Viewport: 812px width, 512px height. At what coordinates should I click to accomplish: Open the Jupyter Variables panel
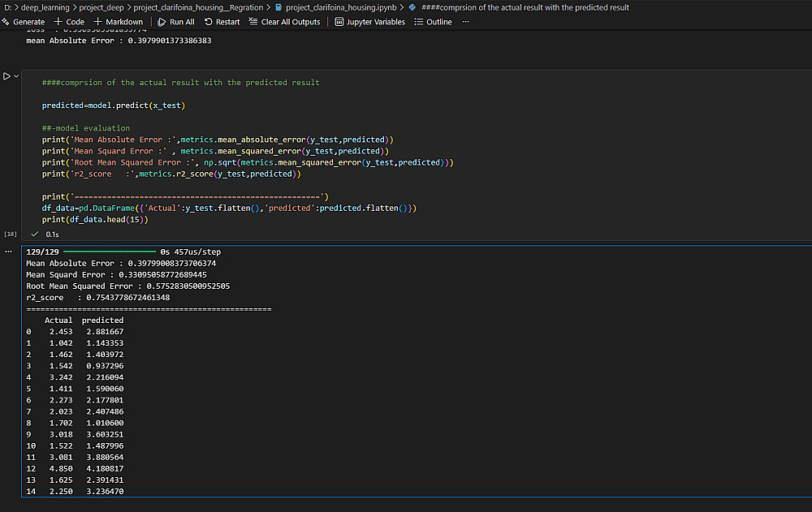(370, 22)
